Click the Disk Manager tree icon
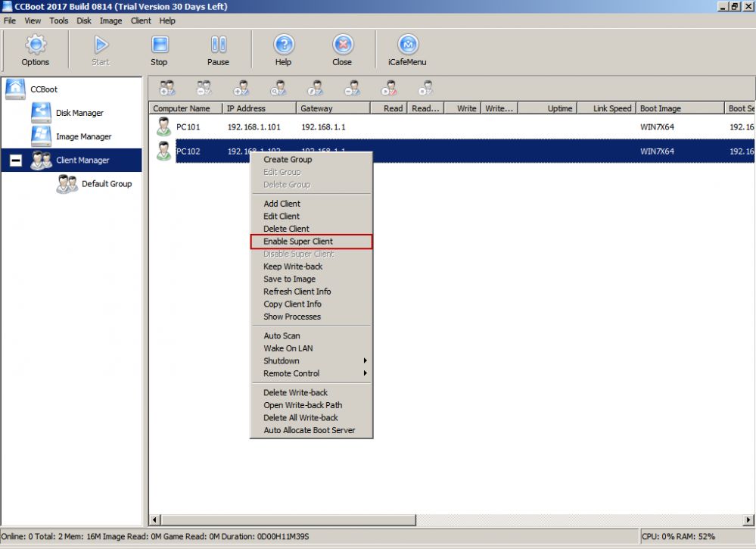Screen dimensions: 756x549 click(x=41, y=113)
